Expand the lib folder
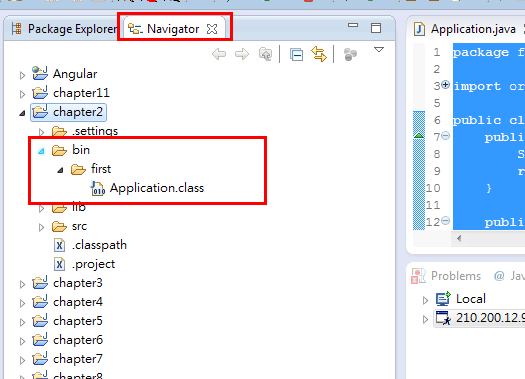Screen dimensions: 525x379 [x=41, y=209]
